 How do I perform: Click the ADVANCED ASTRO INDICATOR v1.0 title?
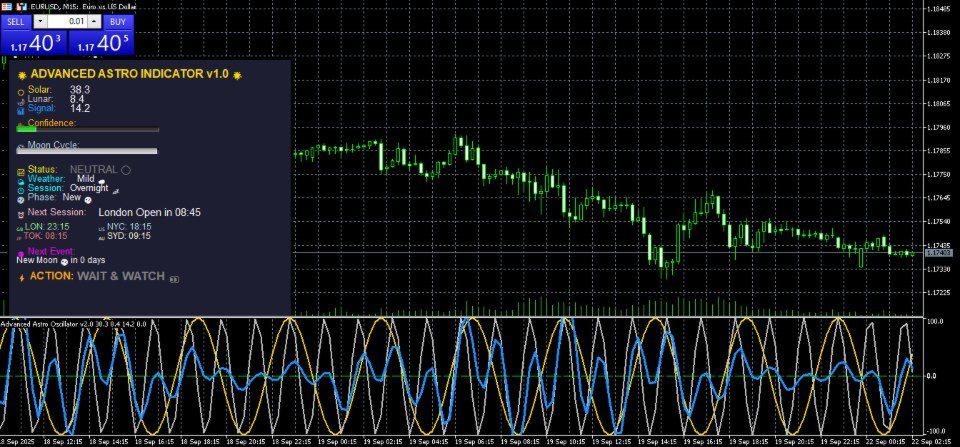pos(129,74)
